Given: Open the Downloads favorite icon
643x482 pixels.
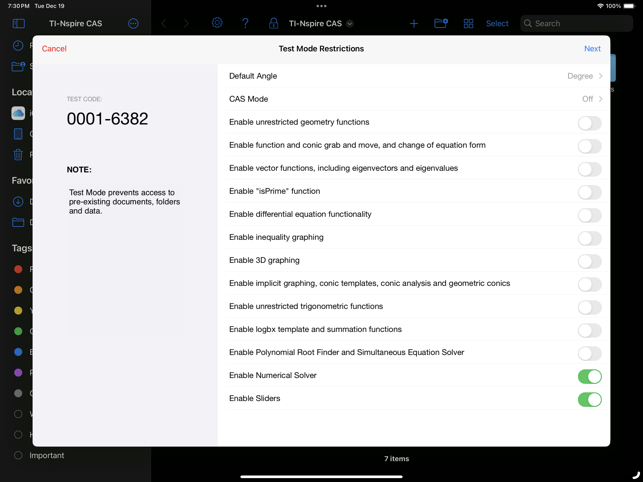Looking at the screenshot, I should pyautogui.click(x=18, y=201).
